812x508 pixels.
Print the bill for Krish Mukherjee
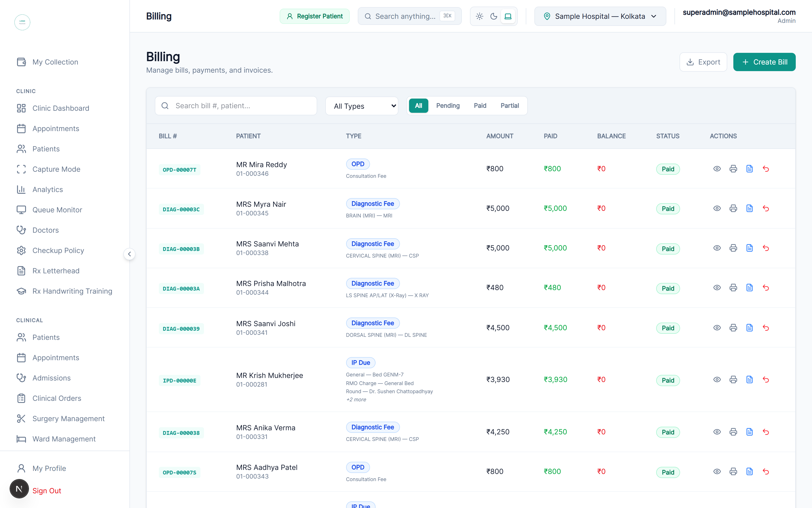(733, 380)
